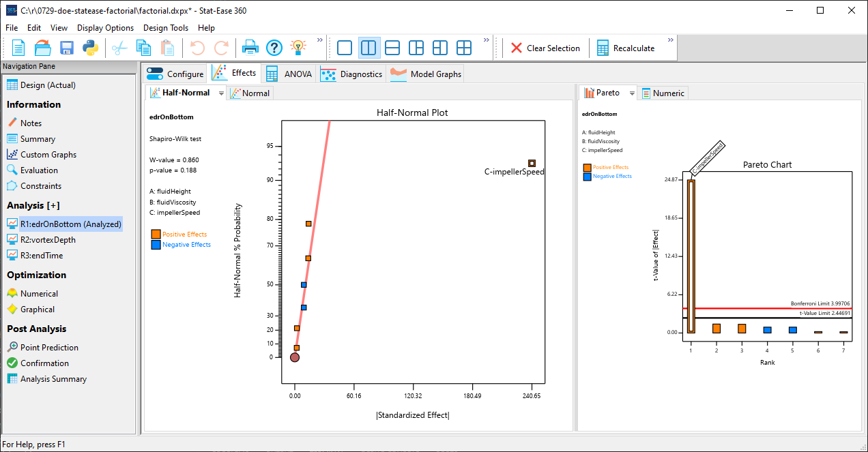
Task: Open Help with the question mark icon
Action: click(x=274, y=48)
